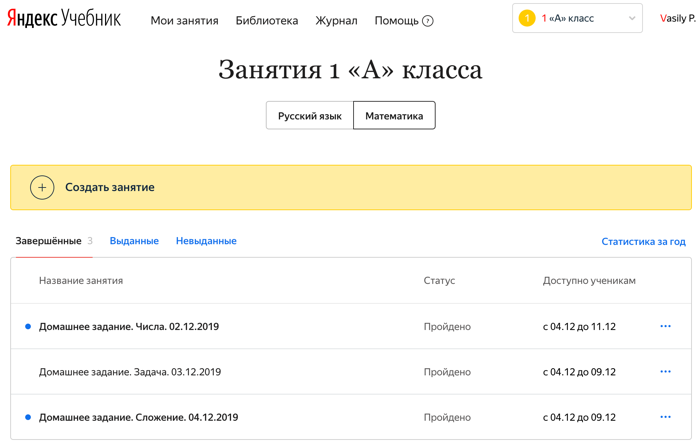Click blue dot beside Числа homework
This screenshot has height=448, width=700.
pos(28,327)
